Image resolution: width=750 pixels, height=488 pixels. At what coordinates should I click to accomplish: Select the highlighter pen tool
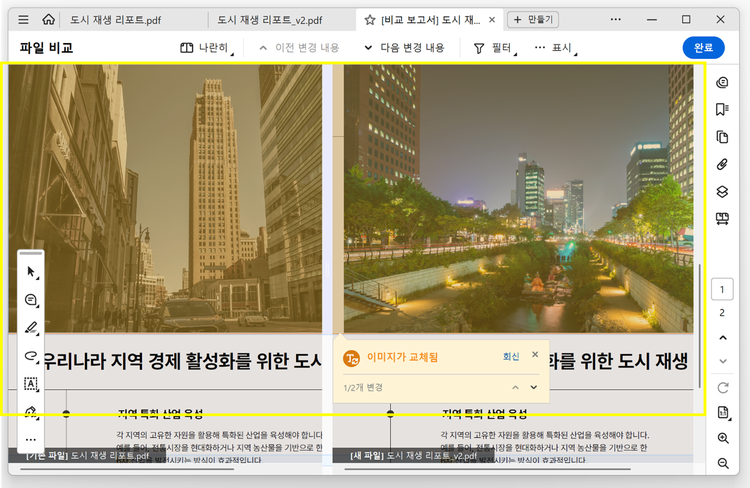[31, 328]
